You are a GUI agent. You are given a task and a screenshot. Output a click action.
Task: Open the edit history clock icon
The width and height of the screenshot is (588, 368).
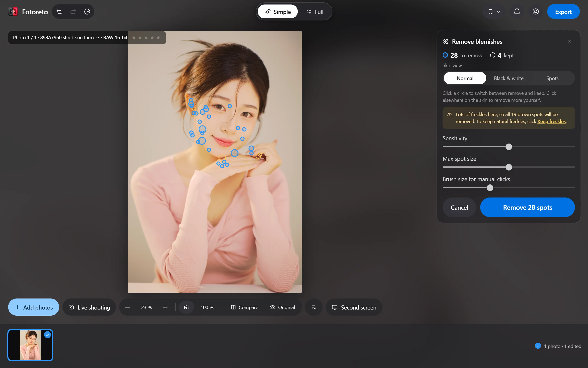(x=87, y=12)
